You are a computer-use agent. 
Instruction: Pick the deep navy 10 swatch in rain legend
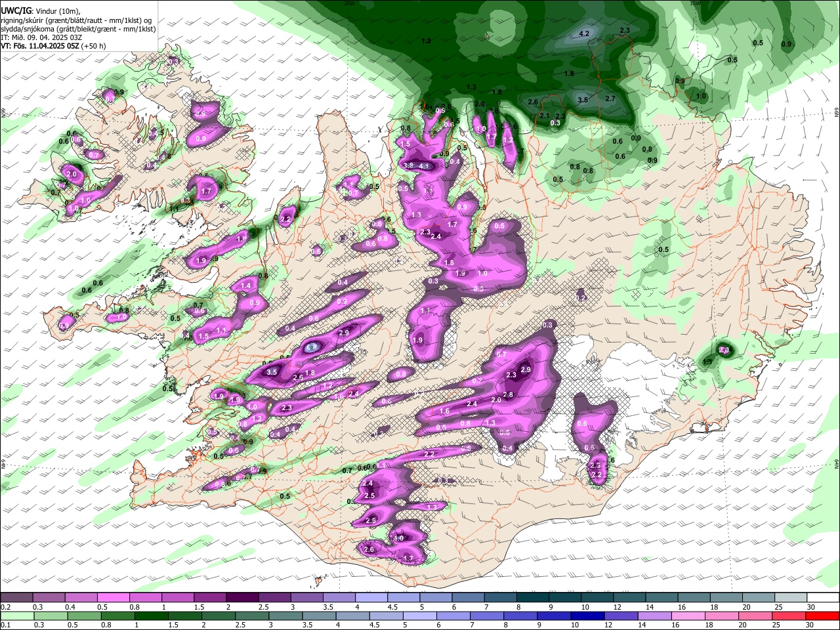tap(587, 616)
